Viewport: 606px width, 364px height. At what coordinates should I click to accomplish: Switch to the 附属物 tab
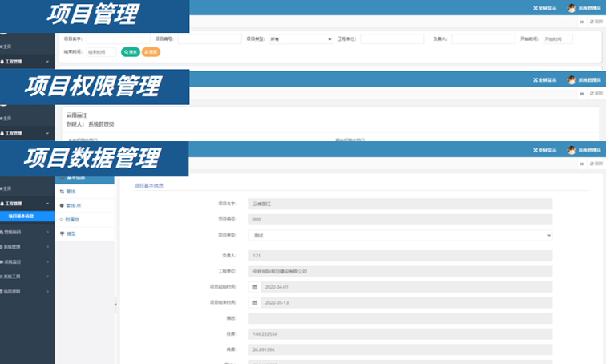[85, 220]
